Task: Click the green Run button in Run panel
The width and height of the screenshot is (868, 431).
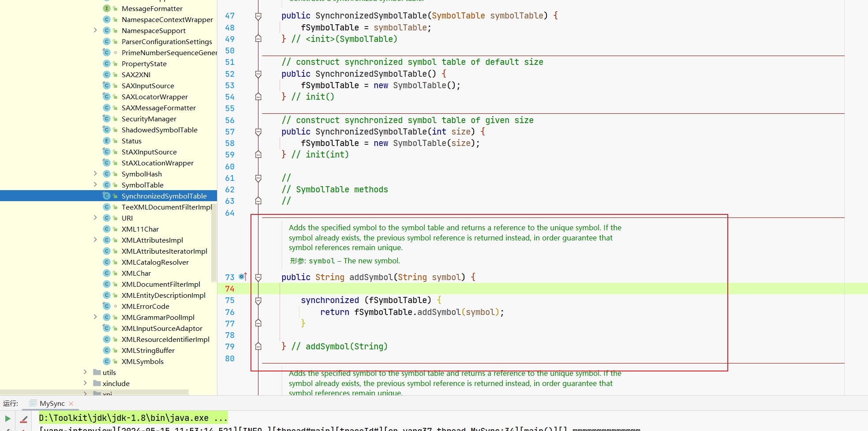Action: click(7, 418)
